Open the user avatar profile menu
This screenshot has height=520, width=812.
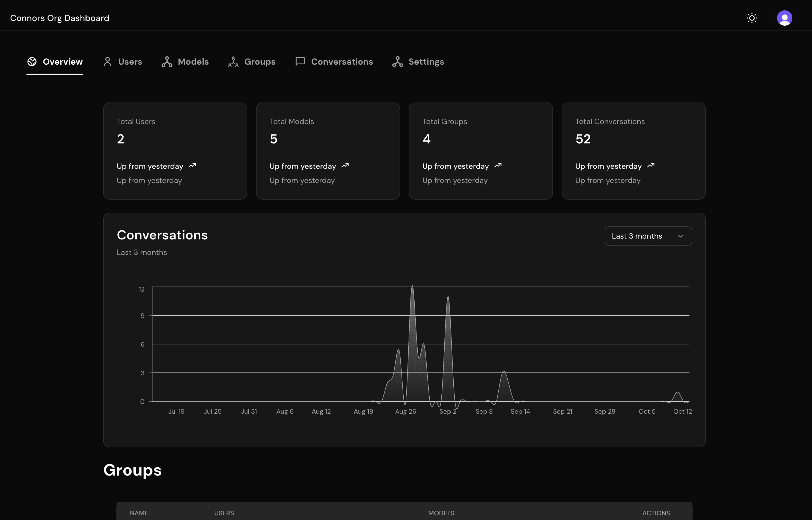784,18
